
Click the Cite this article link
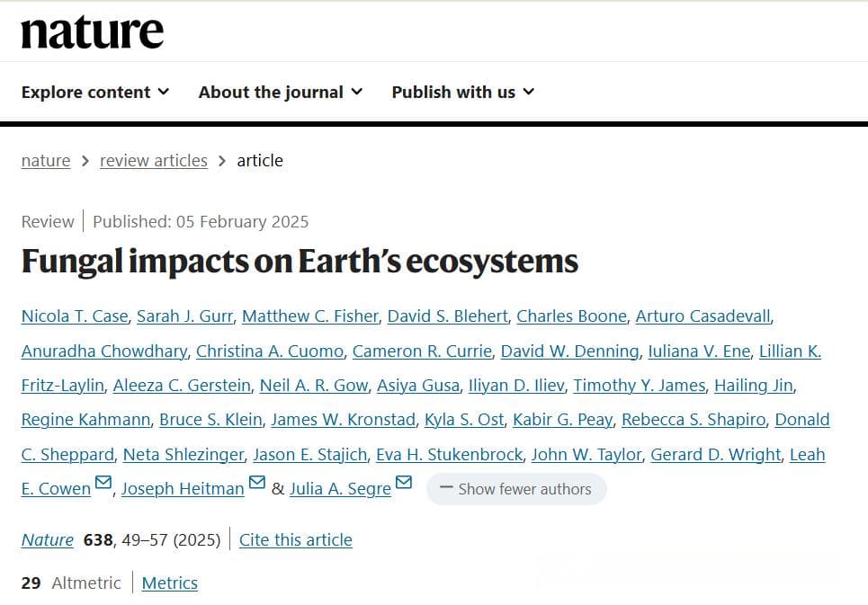pyautogui.click(x=296, y=539)
